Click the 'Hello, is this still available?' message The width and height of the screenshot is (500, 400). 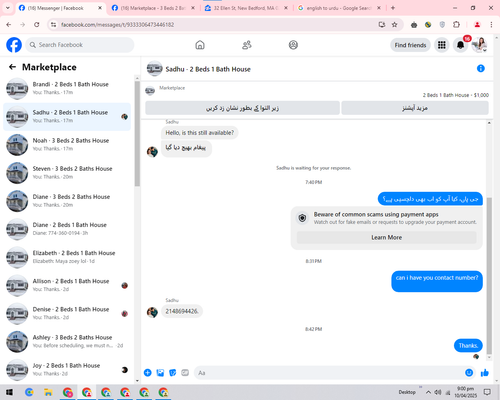pyautogui.click(x=200, y=133)
